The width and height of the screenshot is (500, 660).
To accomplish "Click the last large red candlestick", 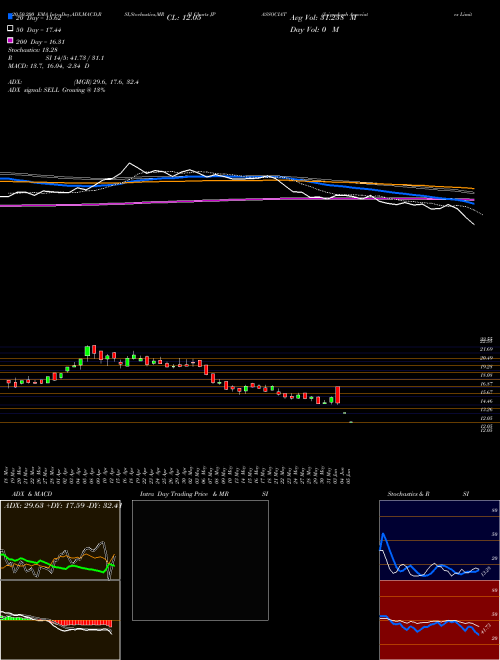I will click(x=337, y=395).
